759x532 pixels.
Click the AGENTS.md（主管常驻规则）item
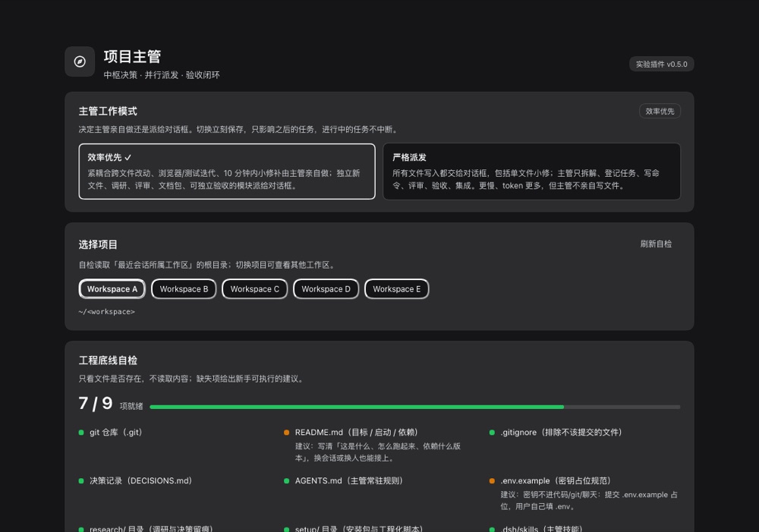(349, 480)
